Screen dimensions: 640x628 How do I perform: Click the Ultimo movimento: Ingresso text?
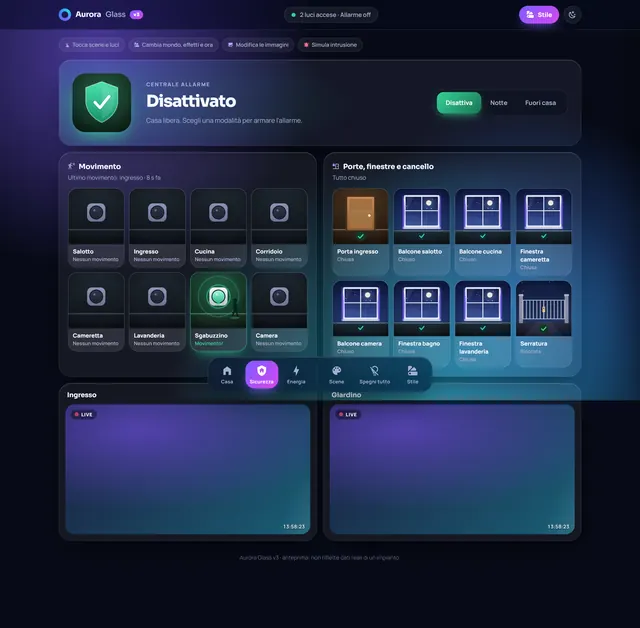coord(114,178)
